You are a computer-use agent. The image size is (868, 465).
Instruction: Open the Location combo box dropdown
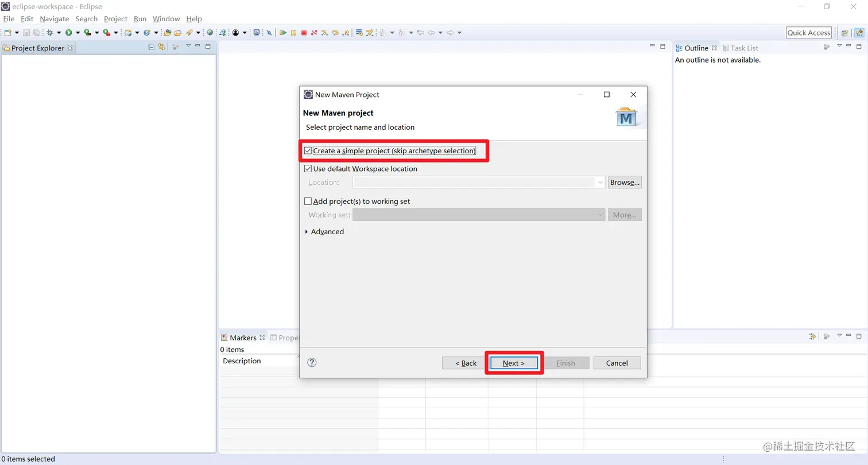coord(600,183)
